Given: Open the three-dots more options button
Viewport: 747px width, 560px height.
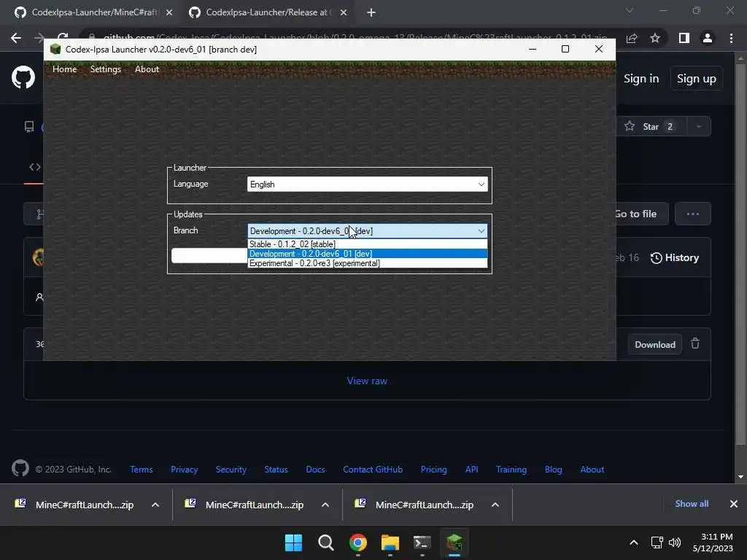Looking at the screenshot, I should (x=693, y=214).
